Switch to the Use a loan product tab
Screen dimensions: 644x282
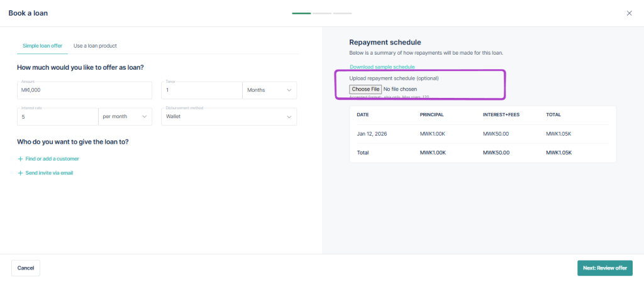95,46
